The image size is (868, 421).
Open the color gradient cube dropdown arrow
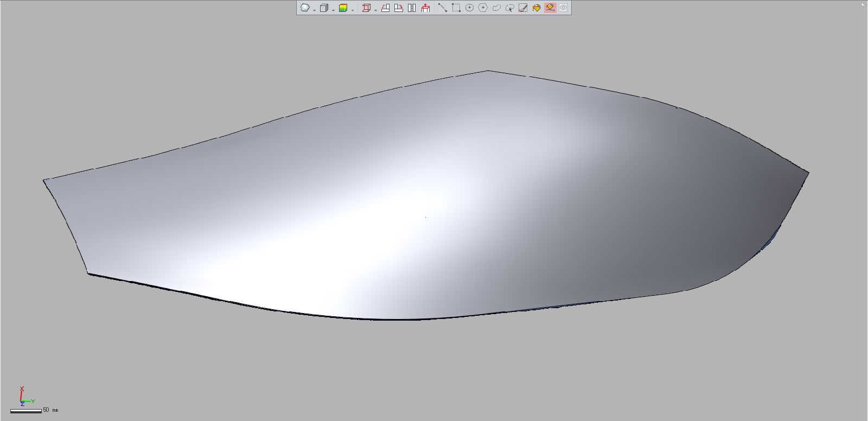tap(352, 10)
